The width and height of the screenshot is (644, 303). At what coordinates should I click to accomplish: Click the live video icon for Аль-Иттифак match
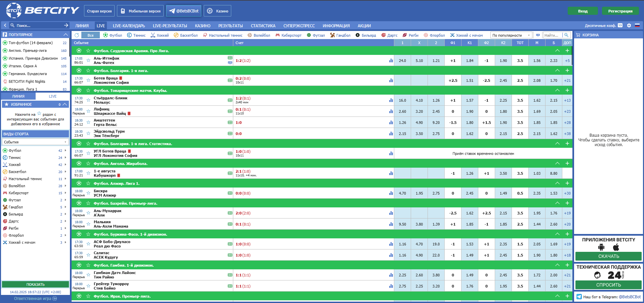[x=230, y=63]
